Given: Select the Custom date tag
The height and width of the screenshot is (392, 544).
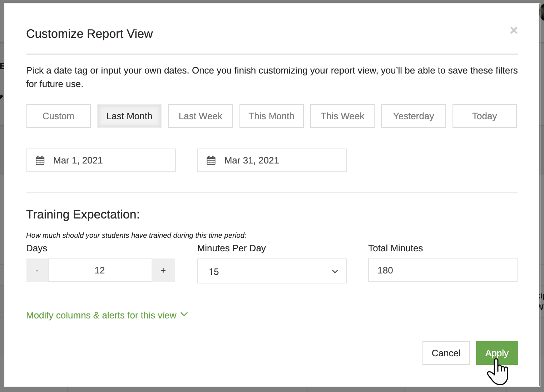Looking at the screenshot, I should click(x=58, y=116).
